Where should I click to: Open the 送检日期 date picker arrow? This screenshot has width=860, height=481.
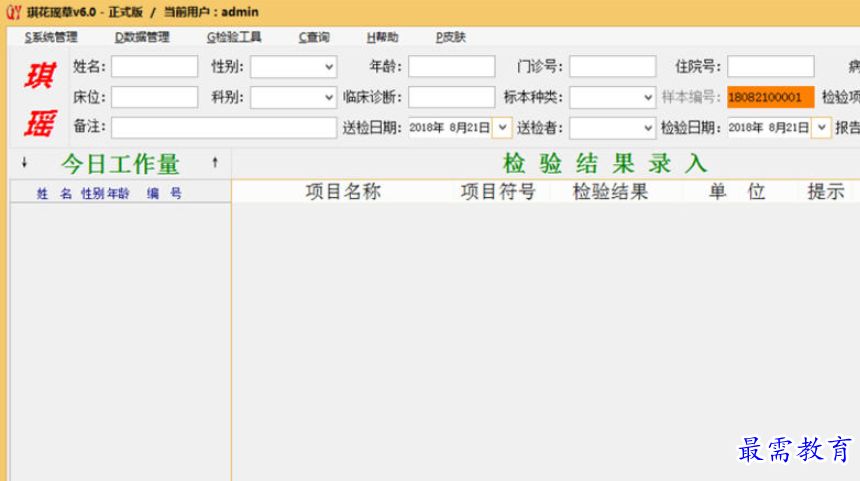coord(502,128)
